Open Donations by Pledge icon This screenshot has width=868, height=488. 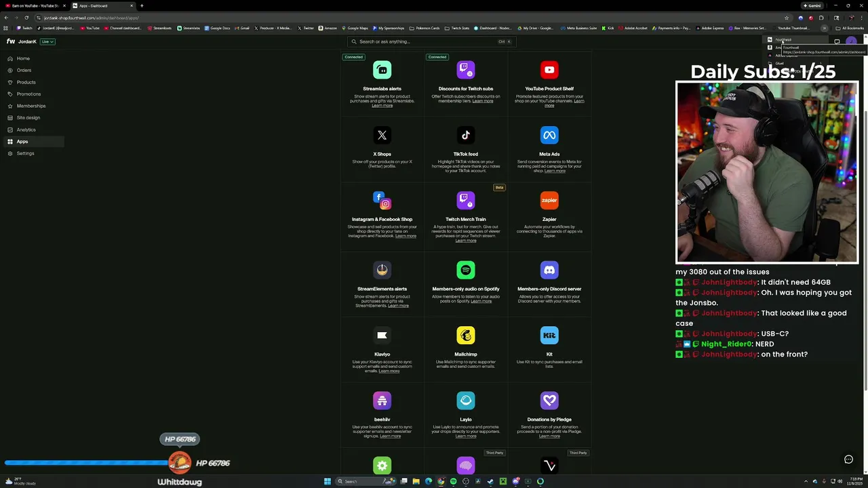coord(549,401)
